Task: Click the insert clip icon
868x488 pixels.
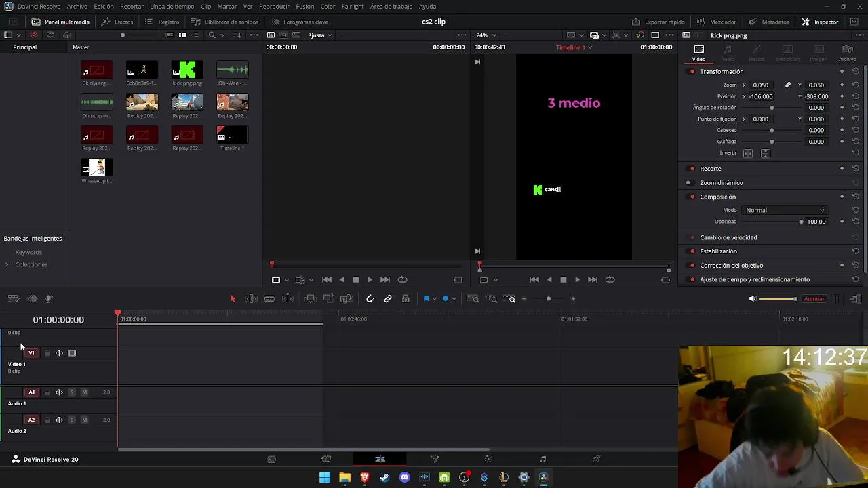Action: (311, 299)
